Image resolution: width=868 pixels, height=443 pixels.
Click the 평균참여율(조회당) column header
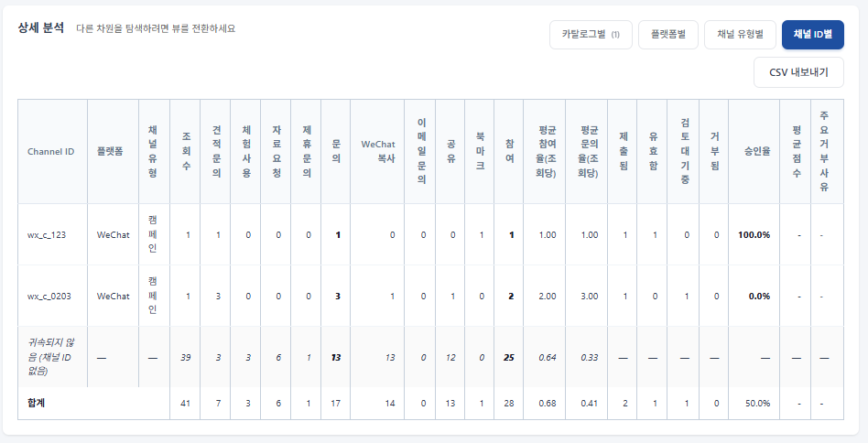[x=548, y=151]
